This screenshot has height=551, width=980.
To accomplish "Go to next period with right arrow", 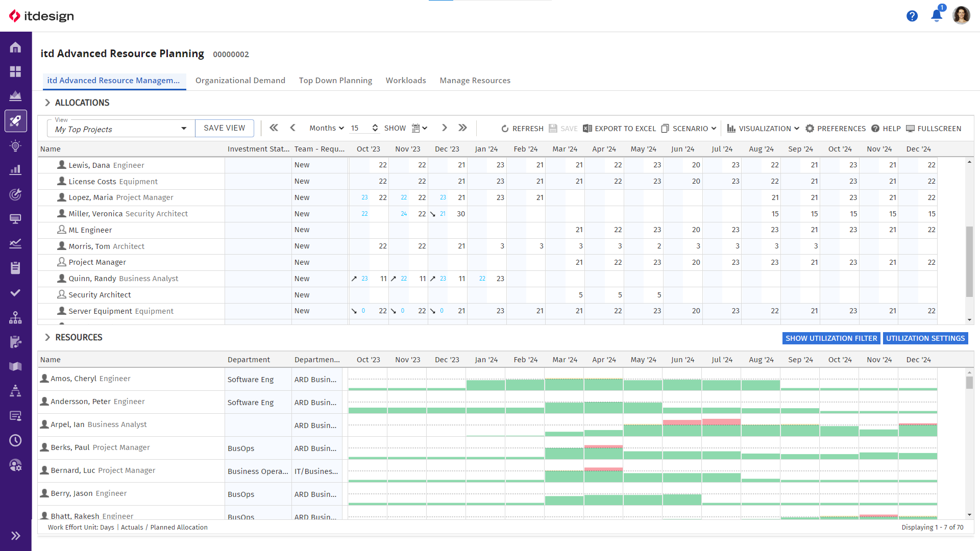I will click(x=444, y=128).
